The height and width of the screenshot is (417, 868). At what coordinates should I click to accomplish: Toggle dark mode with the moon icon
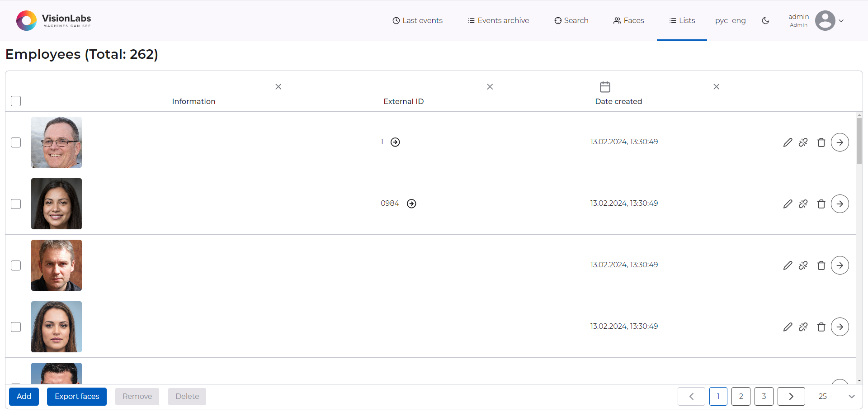click(x=765, y=20)
